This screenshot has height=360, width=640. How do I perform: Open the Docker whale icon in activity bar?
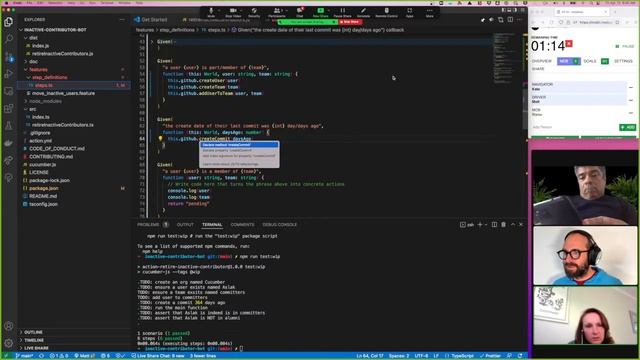9,143
